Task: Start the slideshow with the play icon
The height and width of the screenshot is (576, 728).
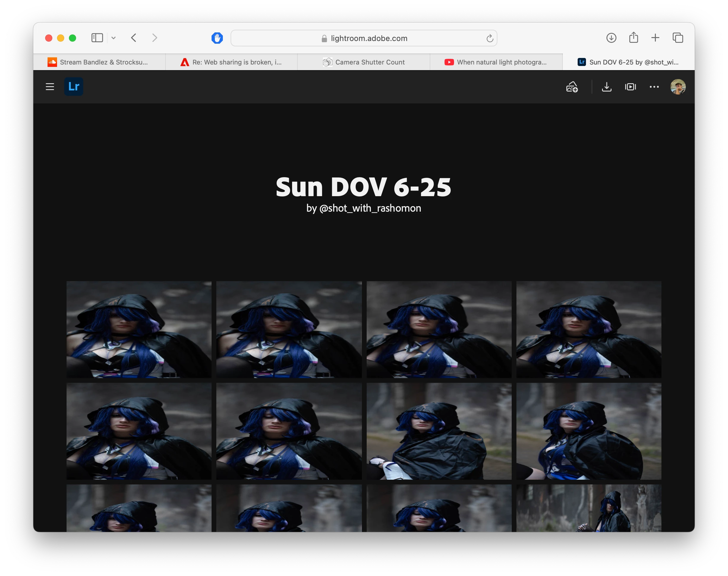Action: 630,87
